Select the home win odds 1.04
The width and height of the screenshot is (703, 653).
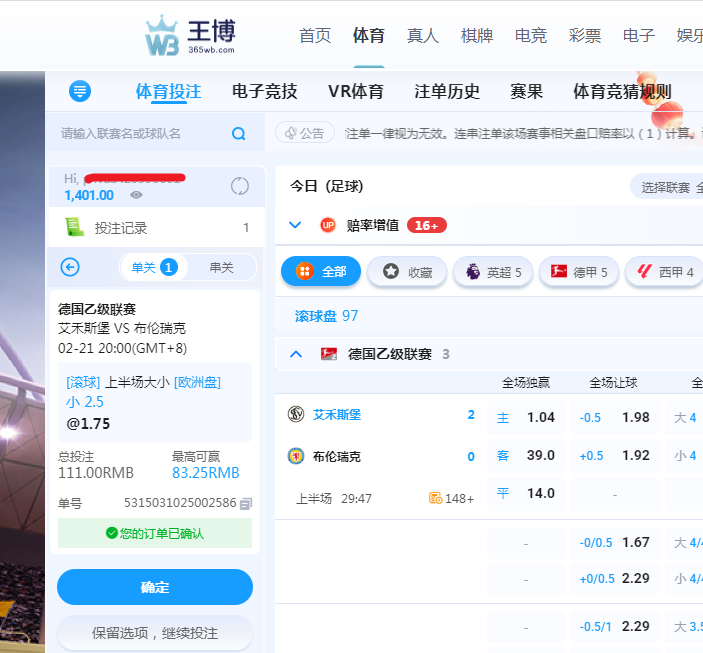coord(526,417)
